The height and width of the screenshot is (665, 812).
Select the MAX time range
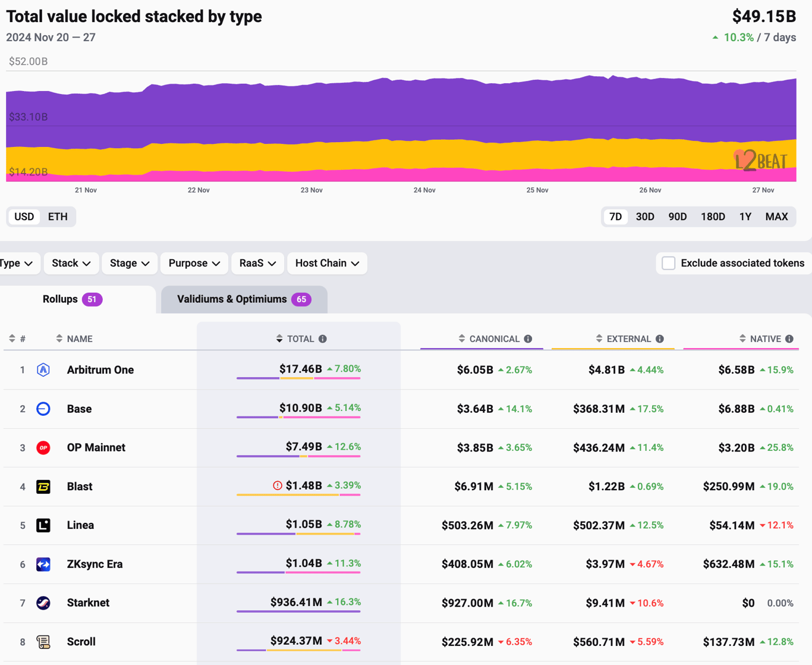coord(776,217)
